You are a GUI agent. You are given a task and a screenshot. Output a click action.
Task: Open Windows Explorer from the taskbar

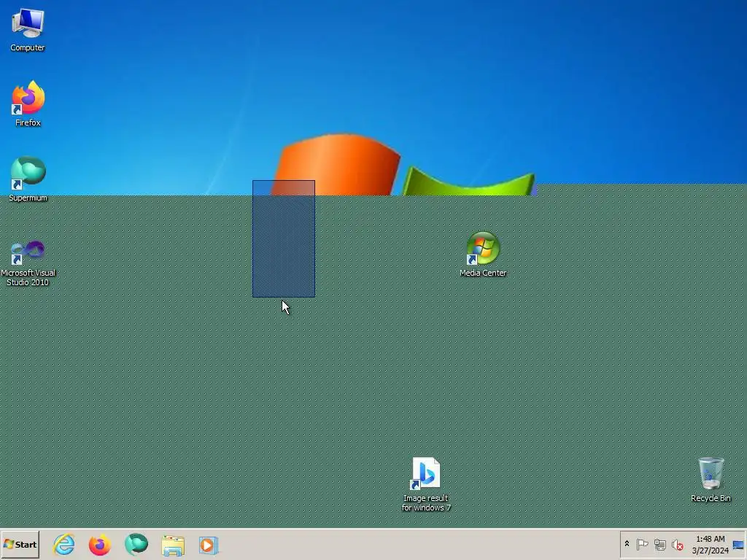(173, 545)
